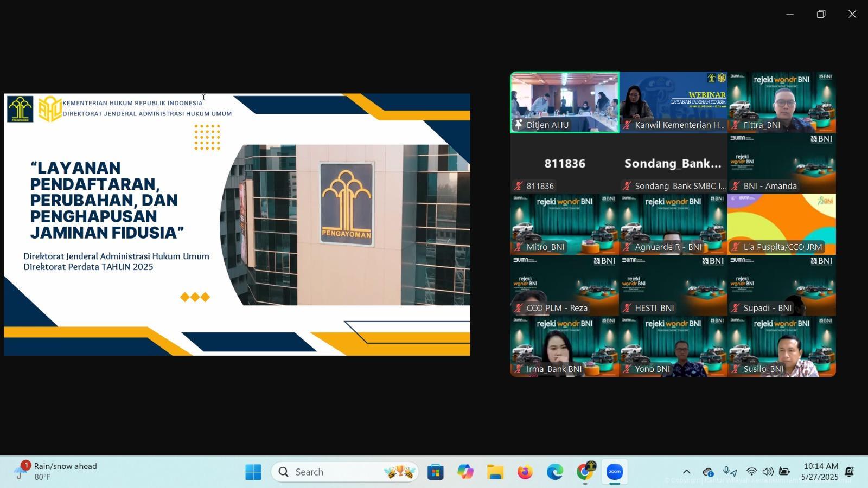The height and width of the screenshot is (488, 868).
Task: Open the Zoom app in the taskbar
Action: (x=614, y=472)
